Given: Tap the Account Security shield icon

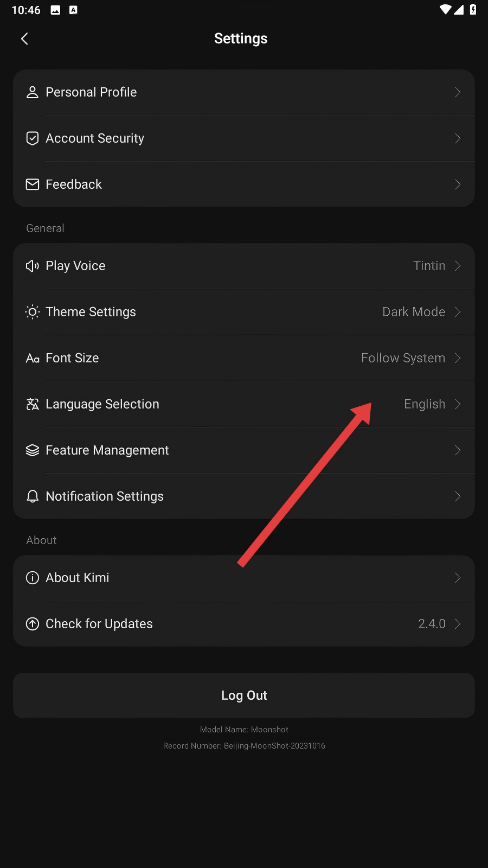Looking at the screenshot, I should [x=33, y=138].
